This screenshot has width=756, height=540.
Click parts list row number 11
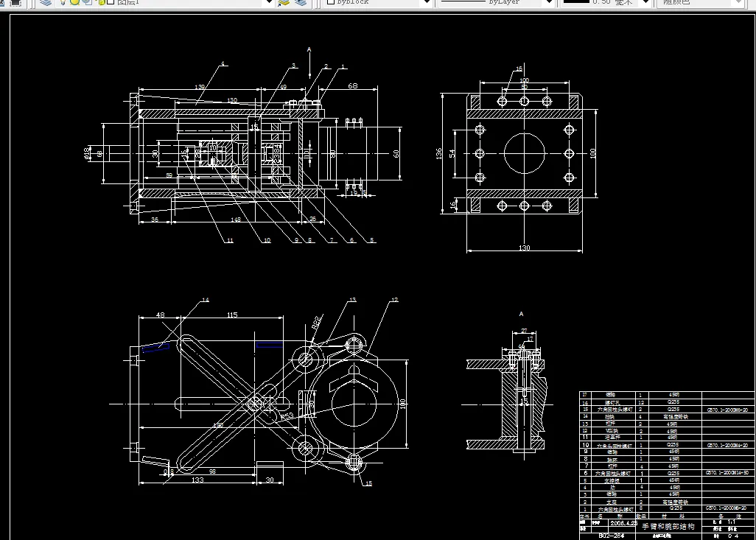[x=585, y=438]
